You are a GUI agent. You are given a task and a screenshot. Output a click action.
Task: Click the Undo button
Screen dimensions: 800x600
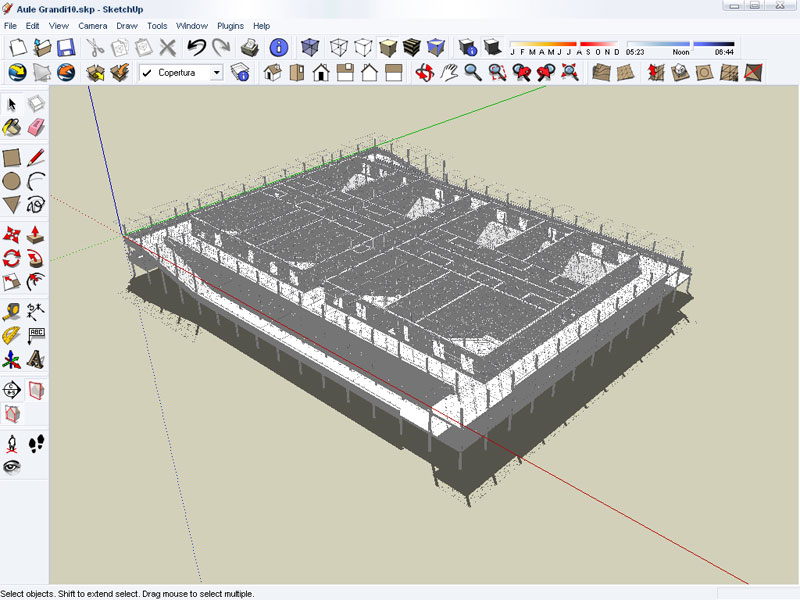tap(196, 47)
